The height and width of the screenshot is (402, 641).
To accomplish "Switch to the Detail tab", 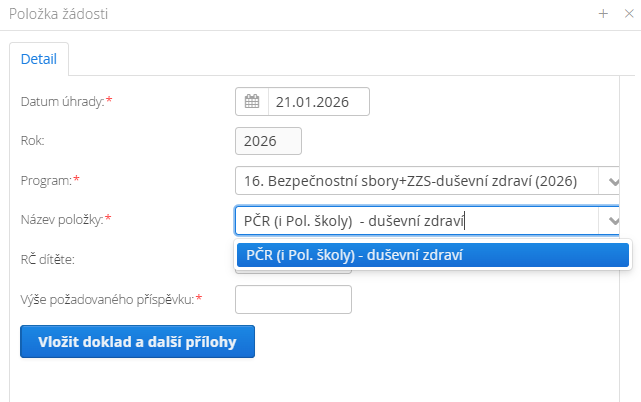I will 39,59.
